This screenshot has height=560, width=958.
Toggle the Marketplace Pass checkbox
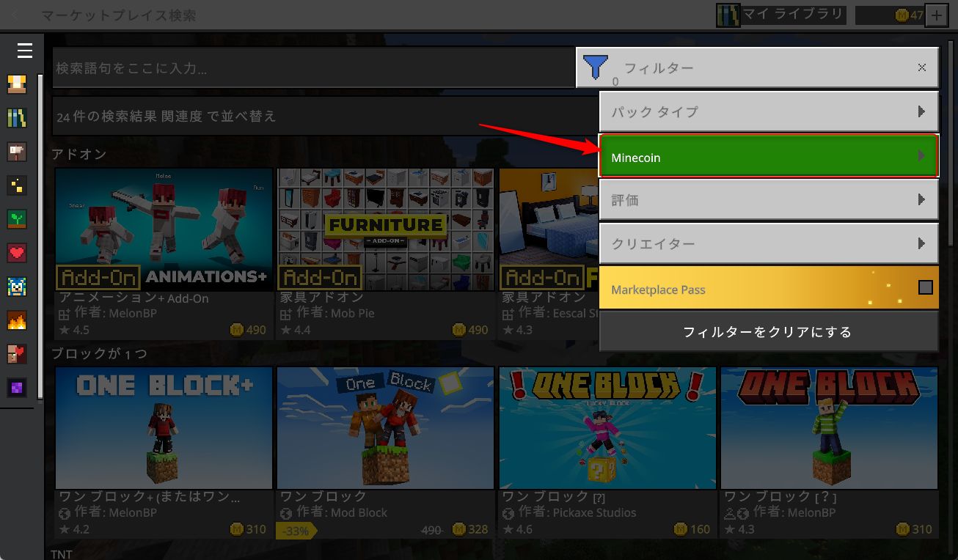click(x=926, y=287)
